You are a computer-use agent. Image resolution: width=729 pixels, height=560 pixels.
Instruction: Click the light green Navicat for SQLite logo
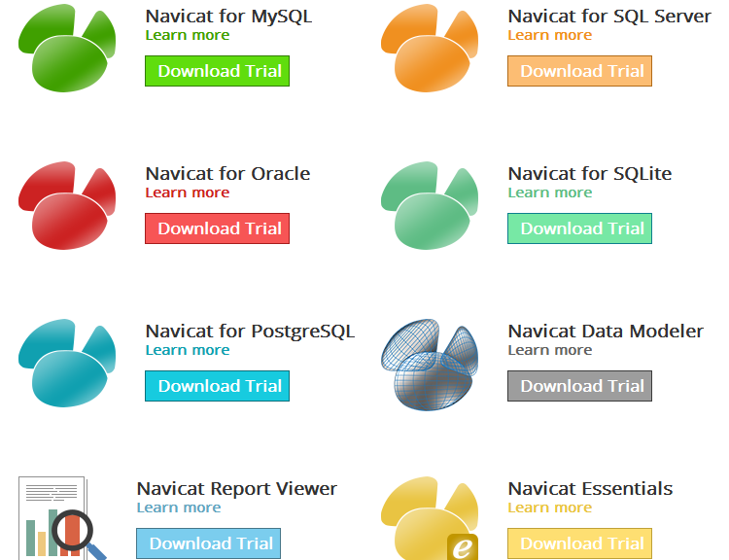(429, 205)
